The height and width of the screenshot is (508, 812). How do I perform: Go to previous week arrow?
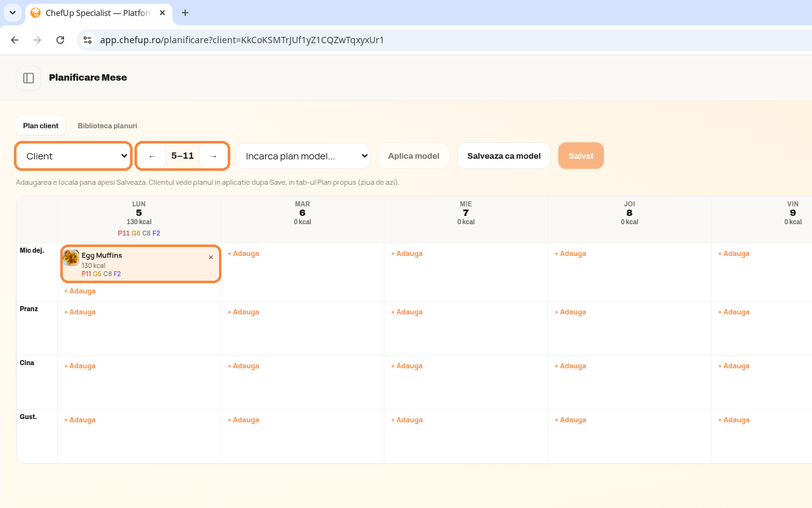click(152, 156)
